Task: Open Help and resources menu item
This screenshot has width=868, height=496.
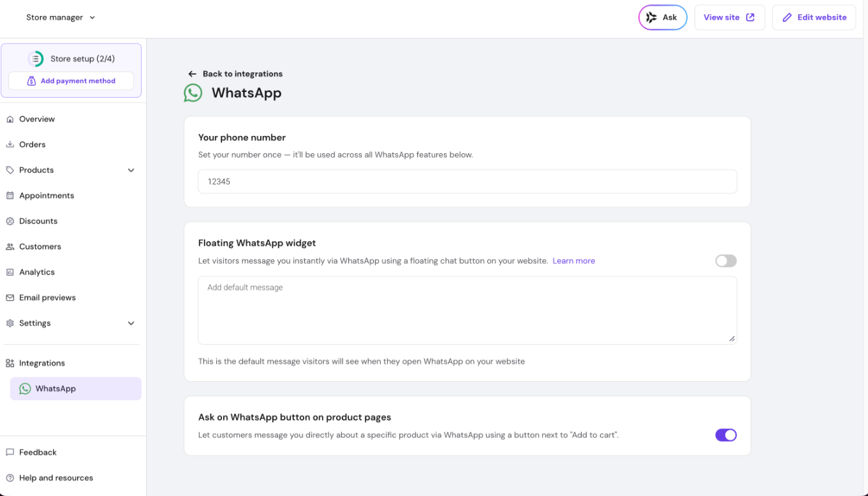Action: click(x=55, y=478)
